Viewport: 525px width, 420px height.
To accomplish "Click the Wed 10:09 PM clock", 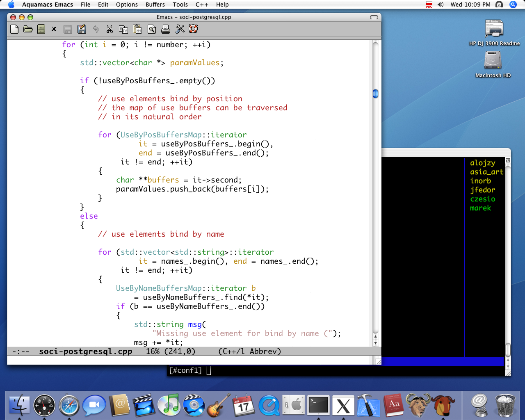I will click(x=470, y=5).
